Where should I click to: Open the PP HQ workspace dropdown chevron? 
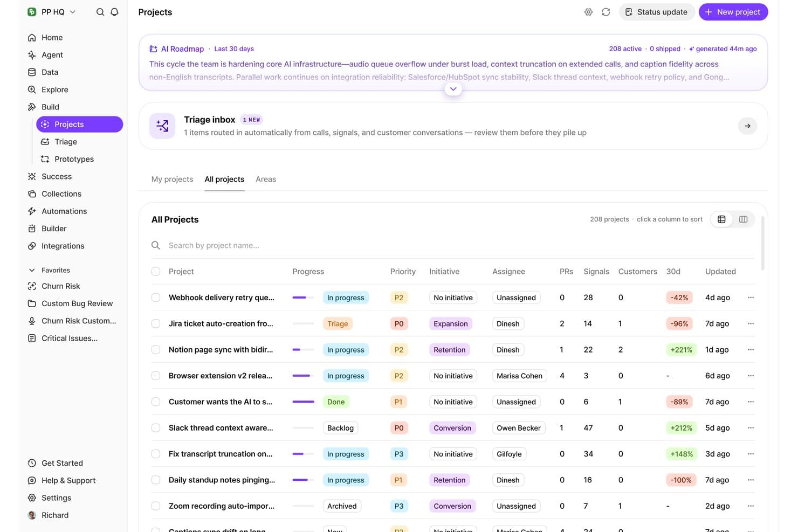[x=73, y=12]
